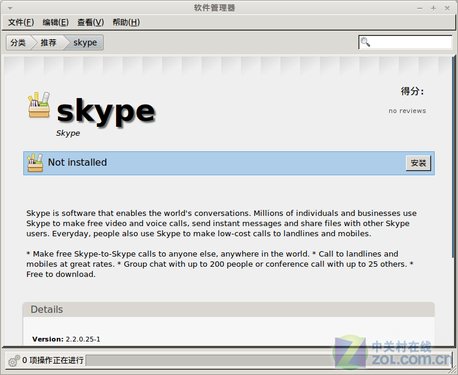
Task: Click the progress bar in status bar
Action: (268, 360)
